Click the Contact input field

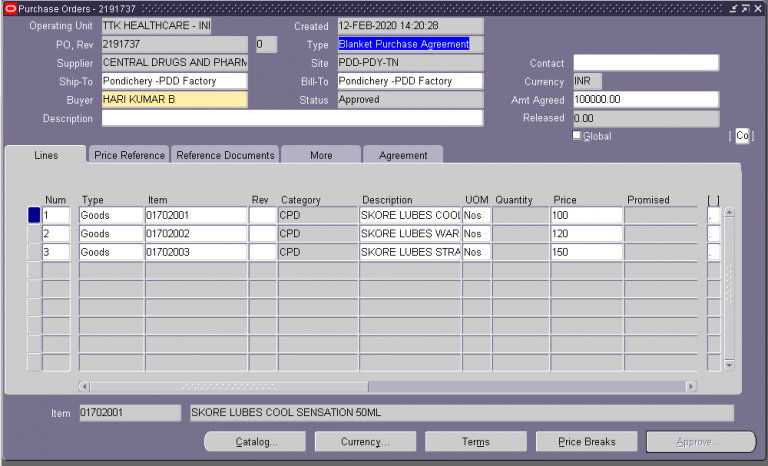pyautogui.click(x=646, y=63)
